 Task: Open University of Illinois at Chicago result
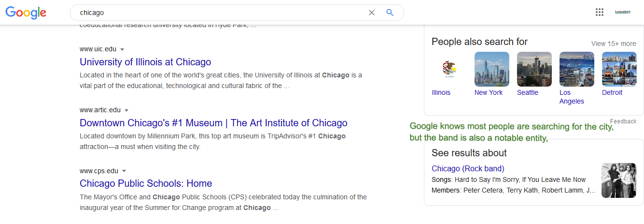145,62
